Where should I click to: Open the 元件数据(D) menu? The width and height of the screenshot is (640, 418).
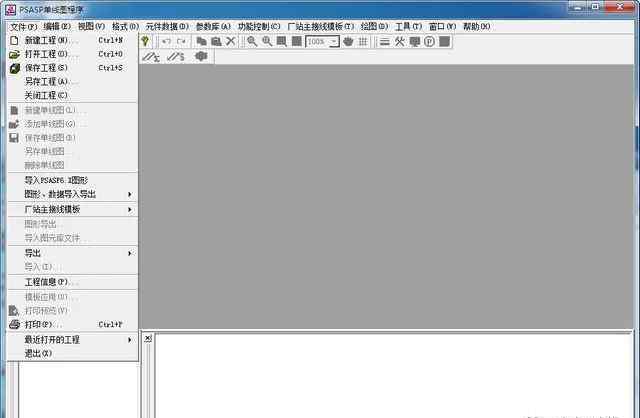coord(167,27)
